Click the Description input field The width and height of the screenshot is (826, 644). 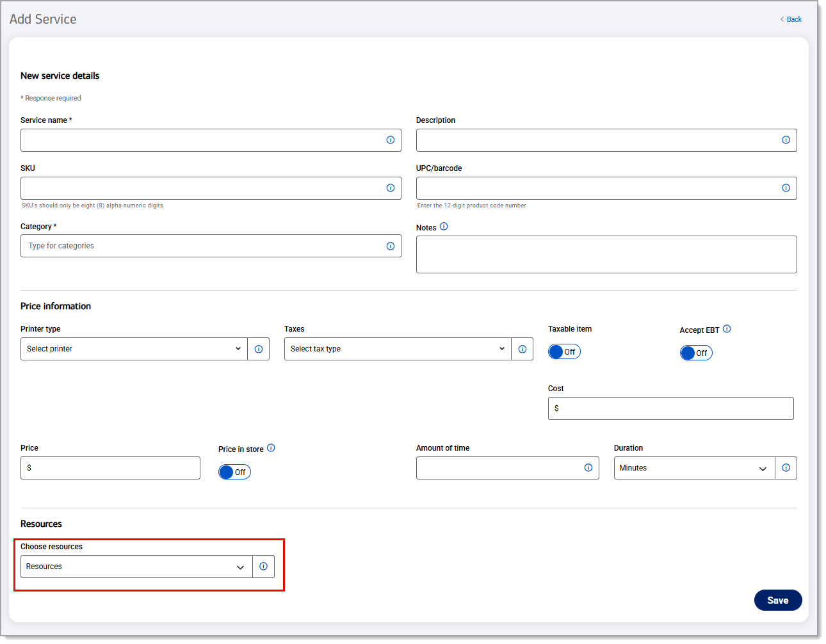(x=606, y=140)
